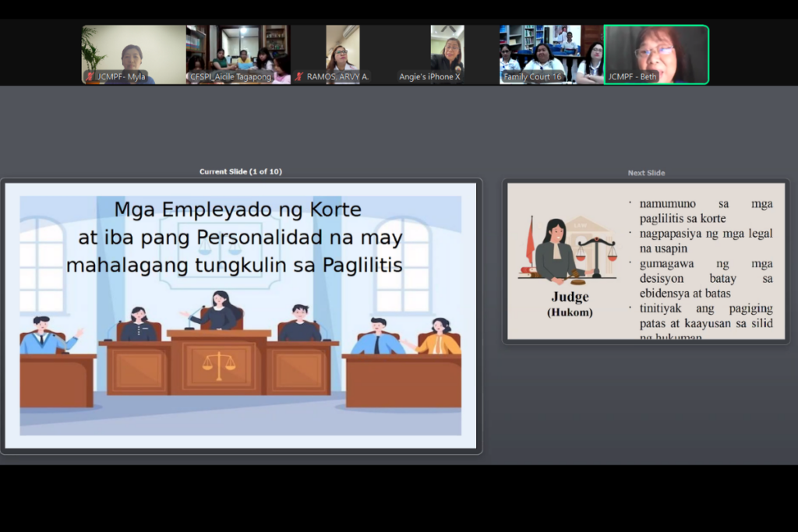Screen dimensions: 798x532
Task: Click the "Judge (Hukom)" caption in next slide
Action: point(569,304)
